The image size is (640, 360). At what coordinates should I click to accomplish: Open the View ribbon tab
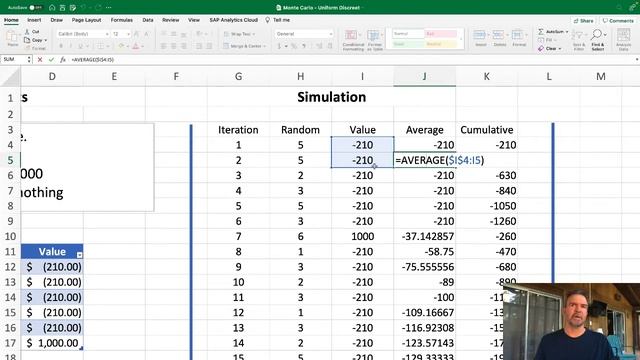(194, 20)
